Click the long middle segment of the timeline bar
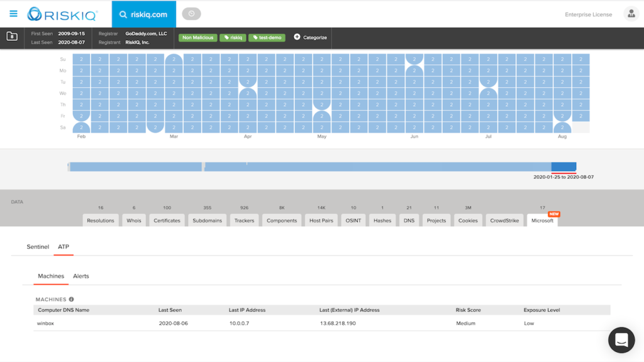The width and height of the screenshot is (644, 362). point(378,166)
